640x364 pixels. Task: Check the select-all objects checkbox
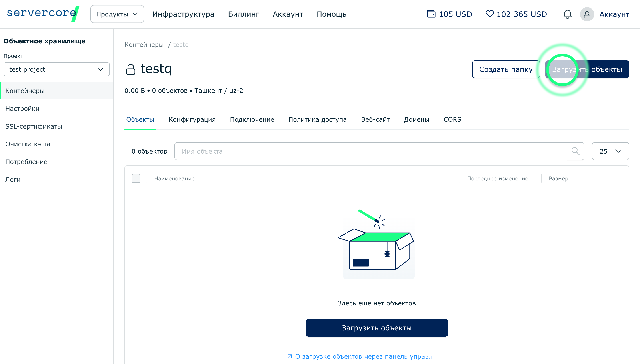(136, 178)
